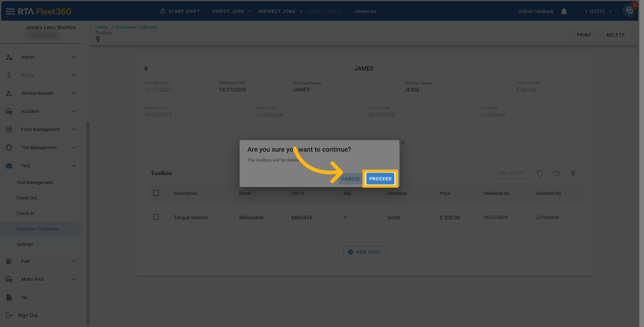Open the notifications bell
This screenshot has width=644, height=327.
pyautogui.click(x=564, y=12)
